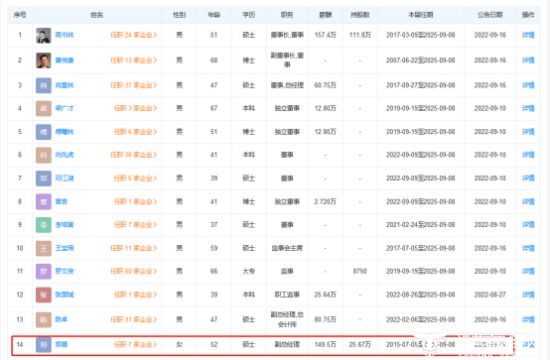Viewport: 550px width, 360px height.
Task: Select salary cell '149.5万' in row 14
Action: 325,345
